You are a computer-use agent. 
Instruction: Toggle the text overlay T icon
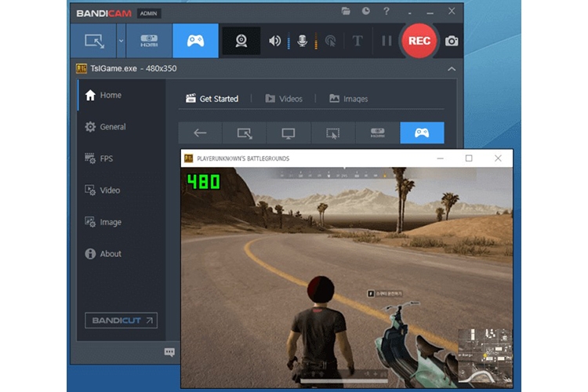(358, 41)
